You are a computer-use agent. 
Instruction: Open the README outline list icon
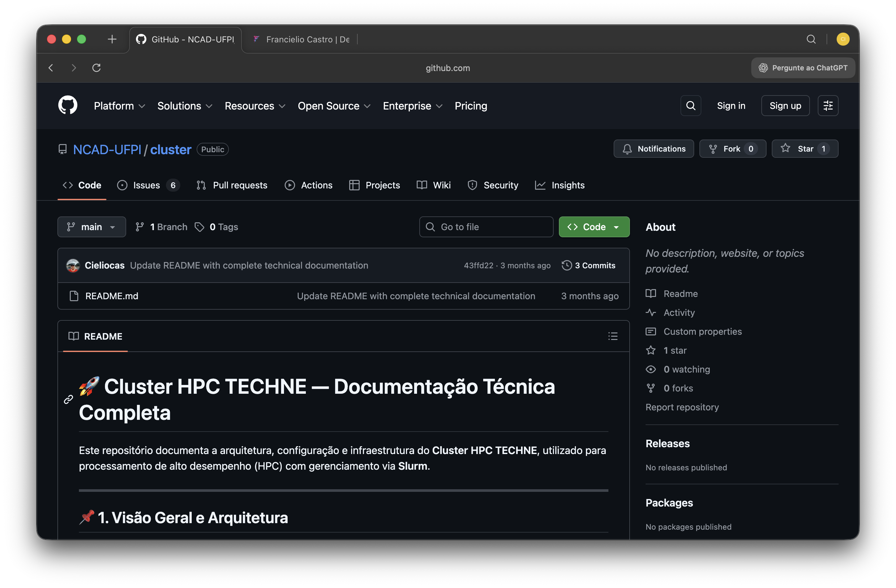click(x=613, y=336)
